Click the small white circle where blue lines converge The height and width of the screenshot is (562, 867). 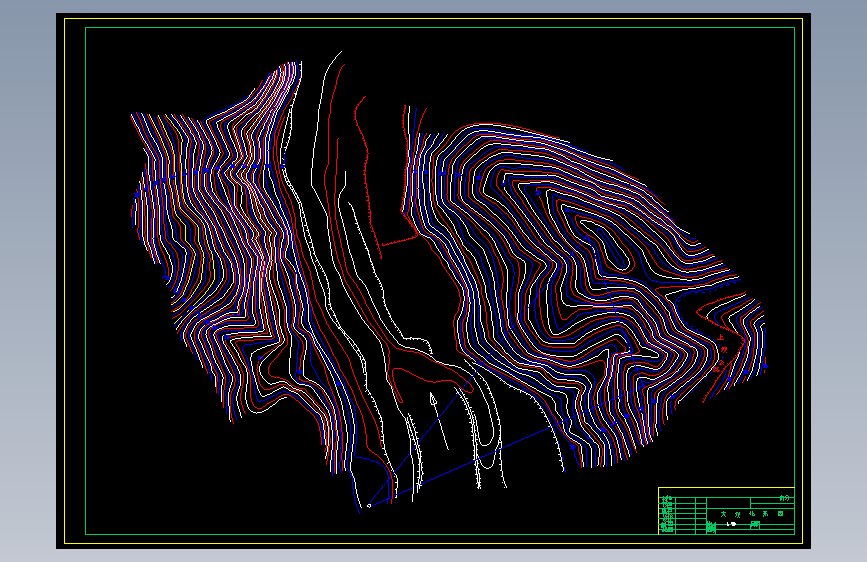tap(369, 506)
